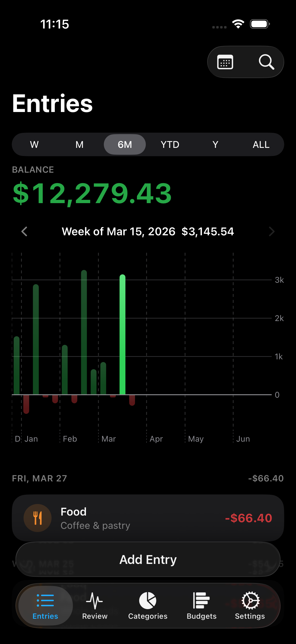Tap the tallest dark green February bar
This screenshot has width=296, height=644.
[x=84, y=333]
